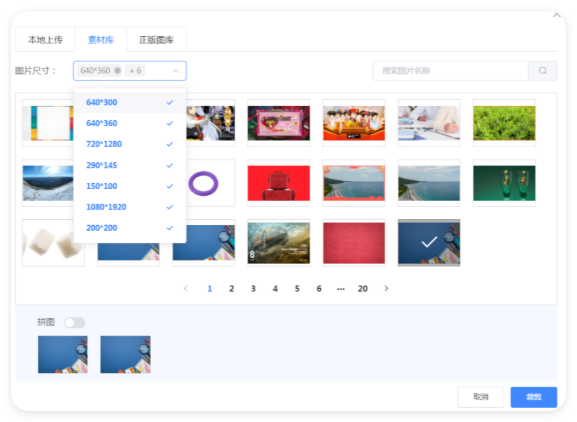Select the cartoon emperor group thumbnail
The image size is (577, 422).
coord(354,123)
